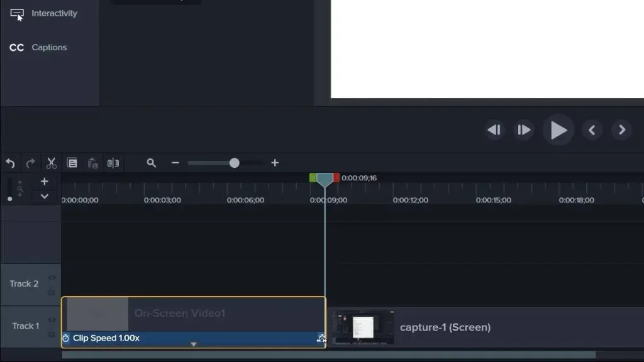Click the green selection start handle
The width and height of the screenshot is (644, 362).
pyautogui.click(x=313, y=178)
